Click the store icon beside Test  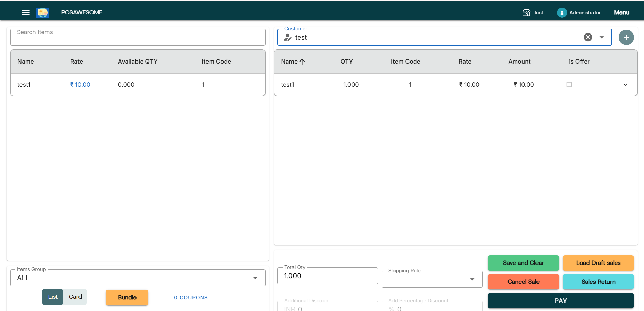(527, 13)
